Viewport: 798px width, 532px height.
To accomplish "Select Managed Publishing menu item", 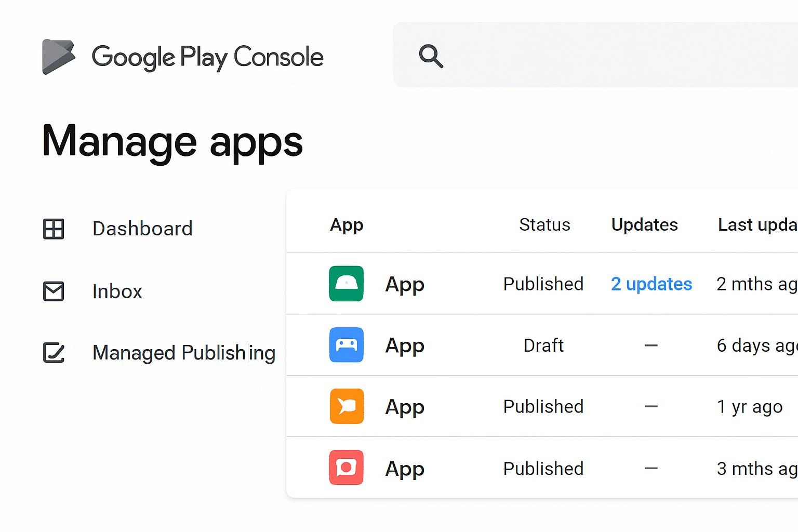I will tap(183, 353).
